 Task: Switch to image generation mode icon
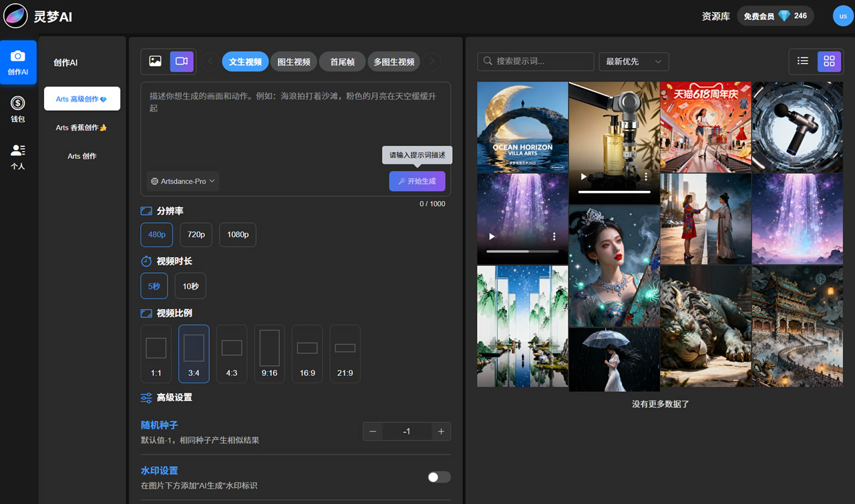coord(155,61)
